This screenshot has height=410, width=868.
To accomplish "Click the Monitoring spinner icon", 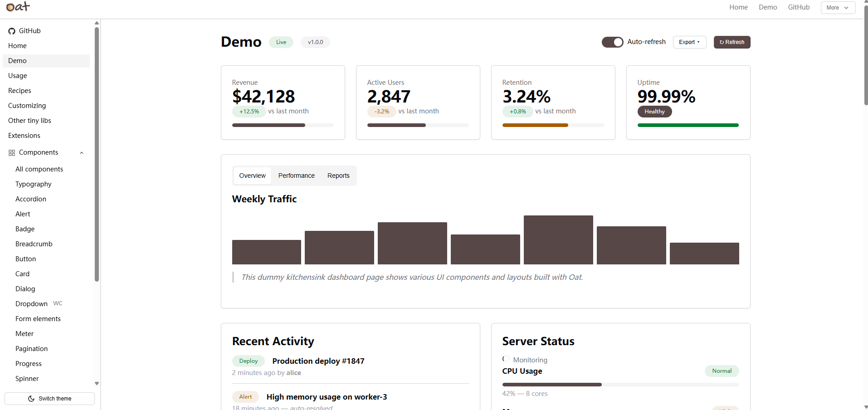I will pyautogui.click(x=506, y=359).
